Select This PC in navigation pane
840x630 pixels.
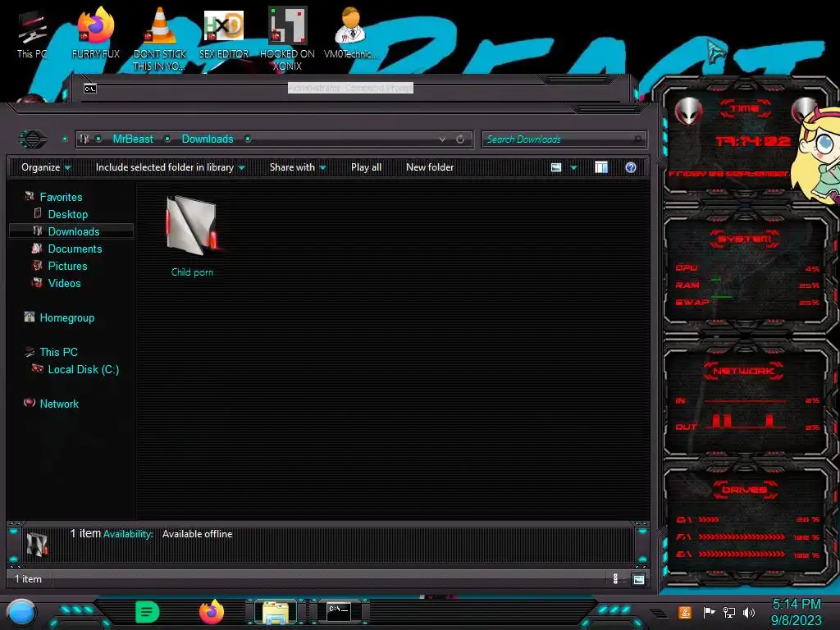pos(58,352)
